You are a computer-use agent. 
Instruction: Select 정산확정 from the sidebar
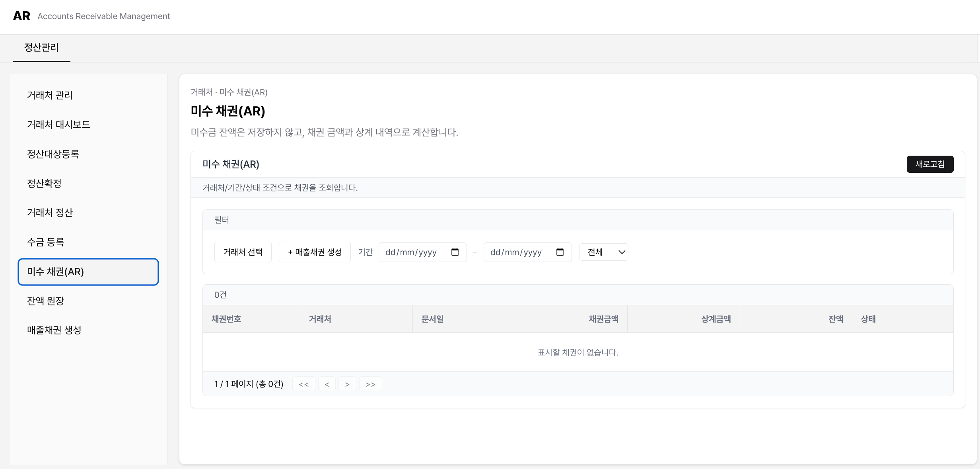(x=44, y=183)
